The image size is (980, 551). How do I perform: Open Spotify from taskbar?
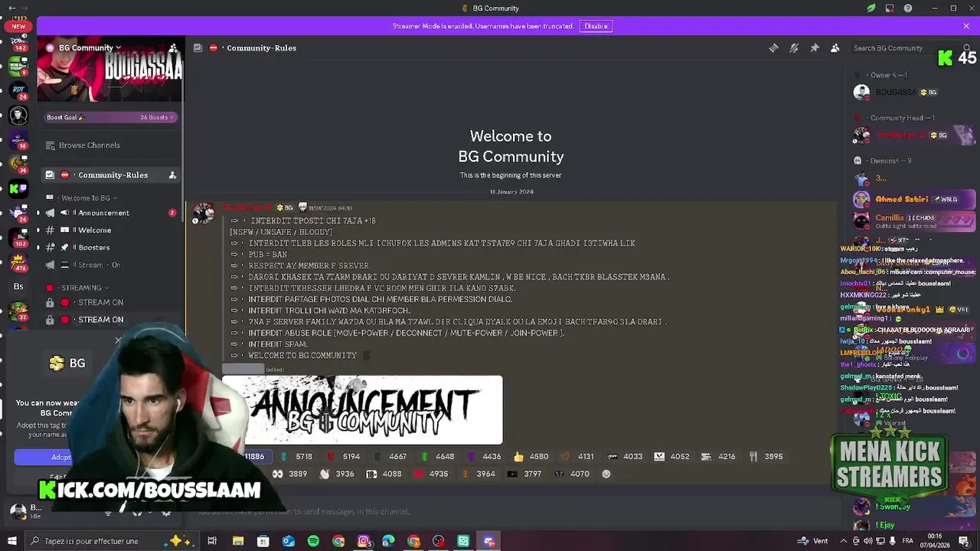(313, 541)
